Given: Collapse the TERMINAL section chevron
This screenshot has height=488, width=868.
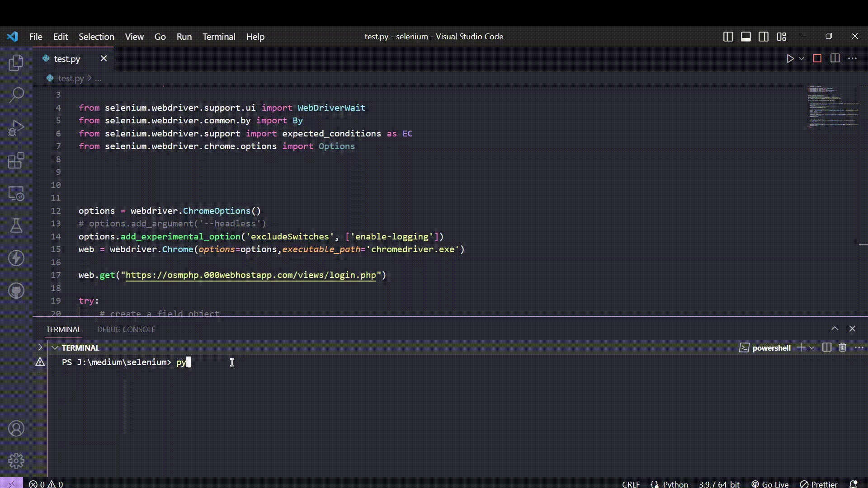Looking at the screenshot, I should [55, 348].
